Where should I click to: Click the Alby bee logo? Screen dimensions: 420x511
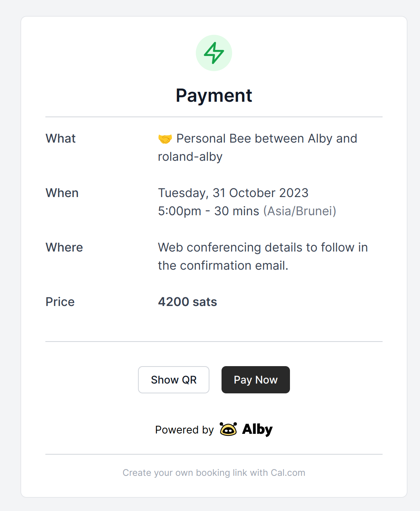(228, 429)
